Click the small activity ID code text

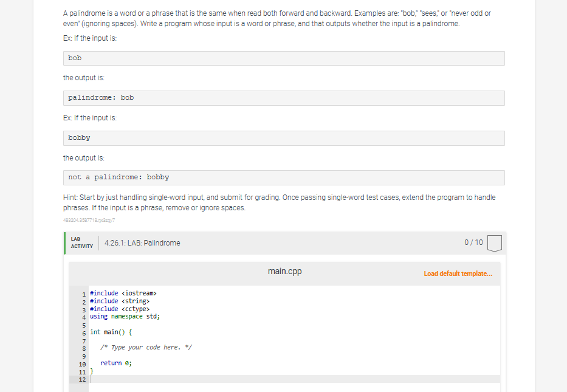click(89, 220)
